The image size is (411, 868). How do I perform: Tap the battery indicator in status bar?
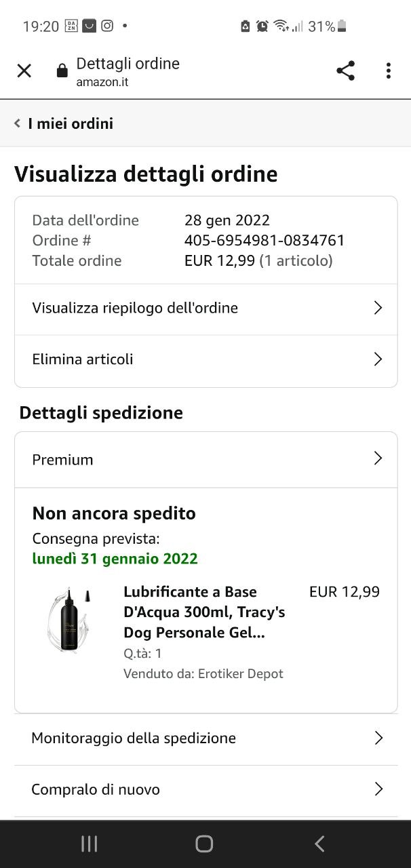pos(342,26)
